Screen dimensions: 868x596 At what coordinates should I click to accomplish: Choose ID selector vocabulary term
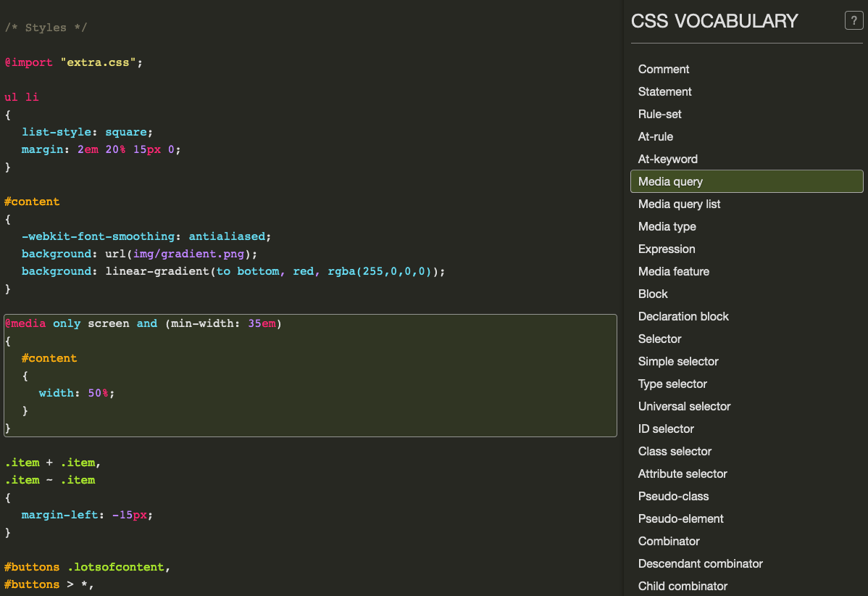click(x=666, y=429)
